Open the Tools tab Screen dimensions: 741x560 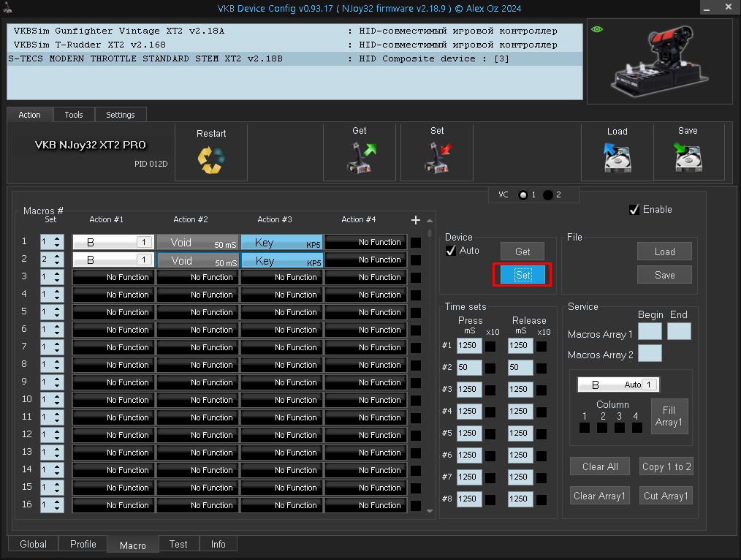(74, 115)
